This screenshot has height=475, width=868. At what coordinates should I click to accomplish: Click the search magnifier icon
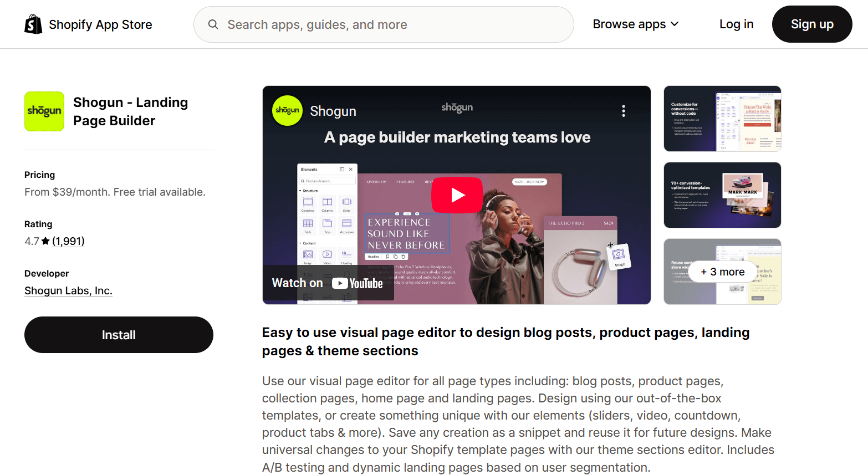coord(213,24)
